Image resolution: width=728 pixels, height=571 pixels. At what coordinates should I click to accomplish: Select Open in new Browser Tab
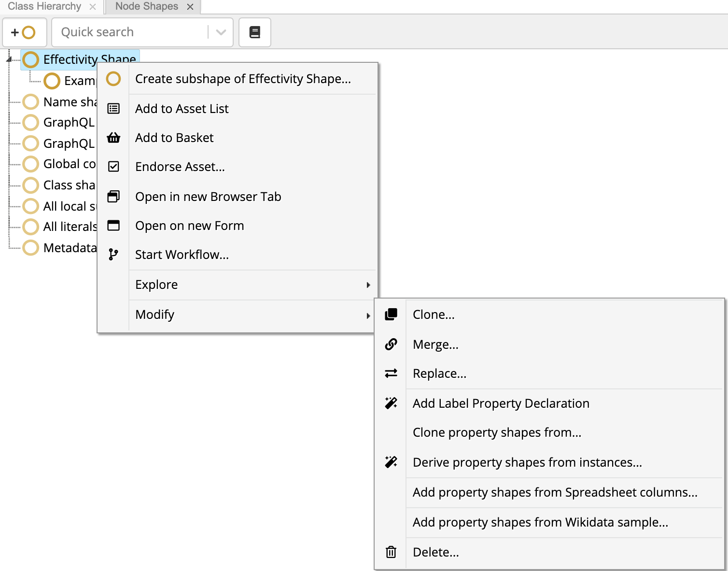pyautogui.click(x=208, y=197)
